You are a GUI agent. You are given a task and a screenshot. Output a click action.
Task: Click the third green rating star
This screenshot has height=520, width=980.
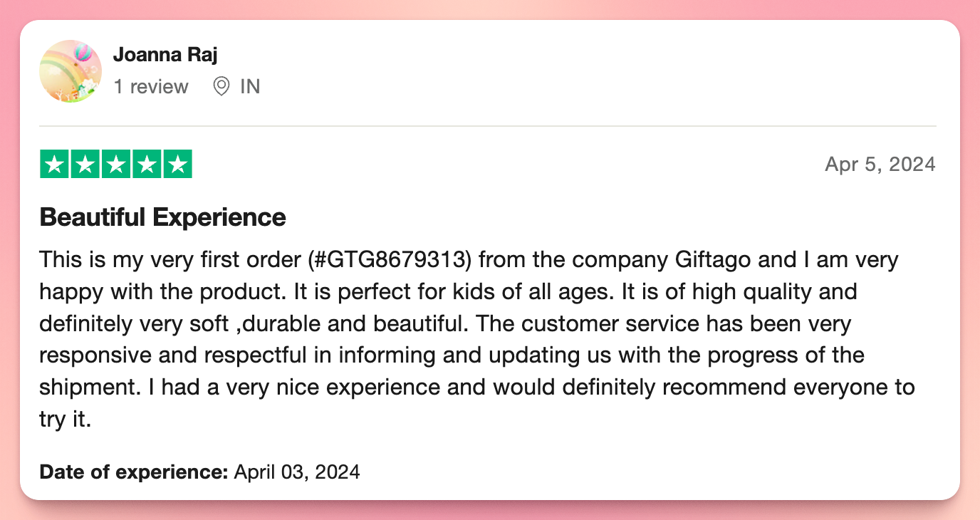116,165
